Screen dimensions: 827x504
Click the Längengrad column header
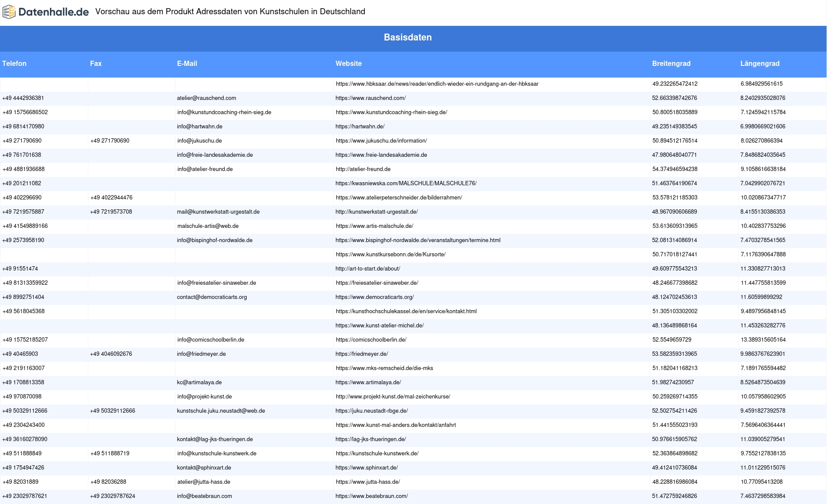click(x=760, y=63)
